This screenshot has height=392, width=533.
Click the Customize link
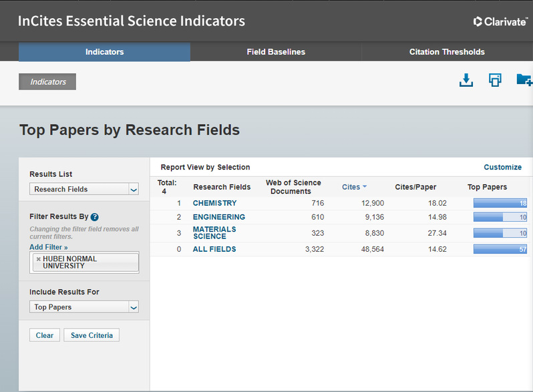(502, 167)
